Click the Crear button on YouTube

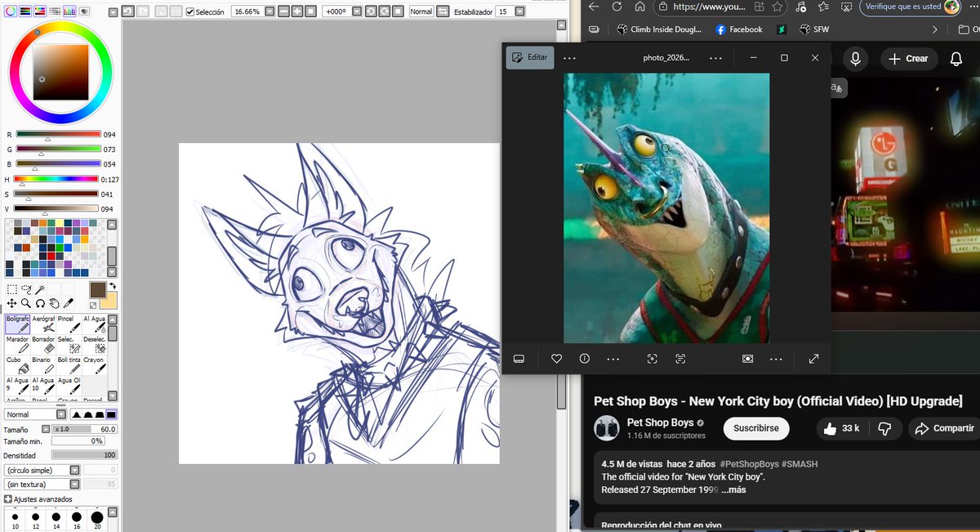coord(908,59)
